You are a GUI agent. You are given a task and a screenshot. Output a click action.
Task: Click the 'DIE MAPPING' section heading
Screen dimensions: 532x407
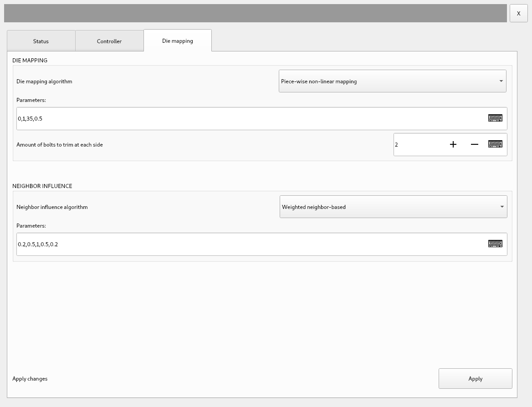click(x=30, y=61)
